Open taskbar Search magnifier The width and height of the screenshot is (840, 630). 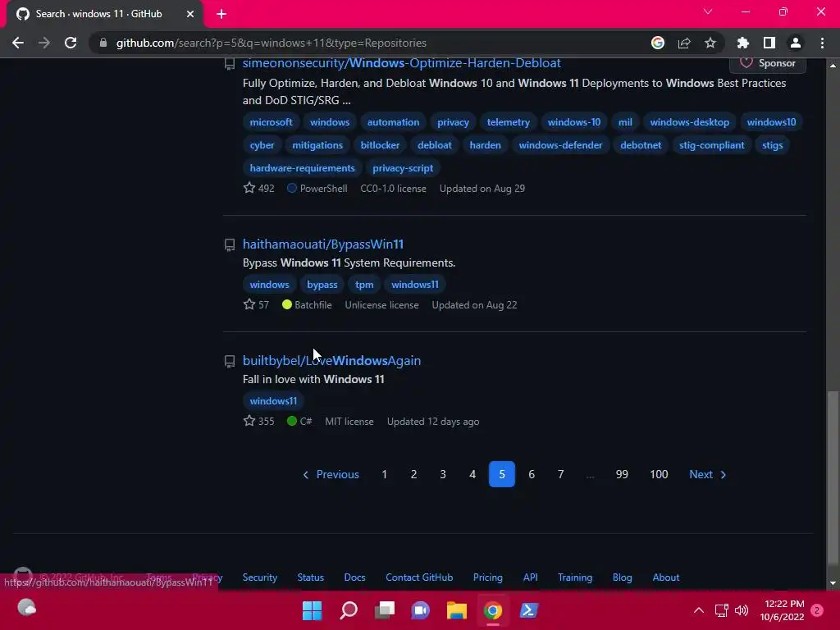[349, 610]
